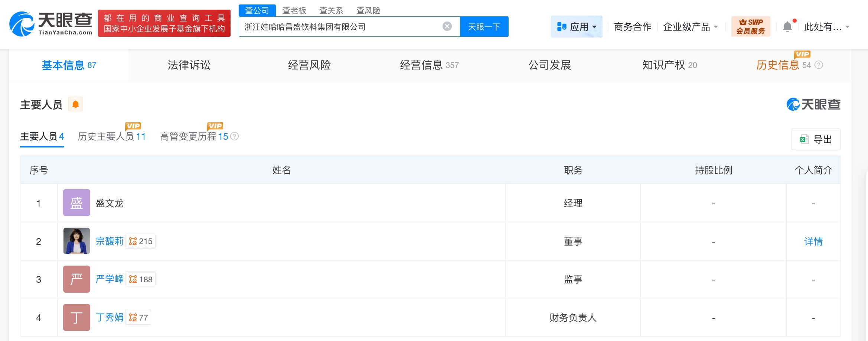Viewport: 868px width, 341px height.
Task: Click 宗馥莉's profile photo
Action: click(76, 241)
